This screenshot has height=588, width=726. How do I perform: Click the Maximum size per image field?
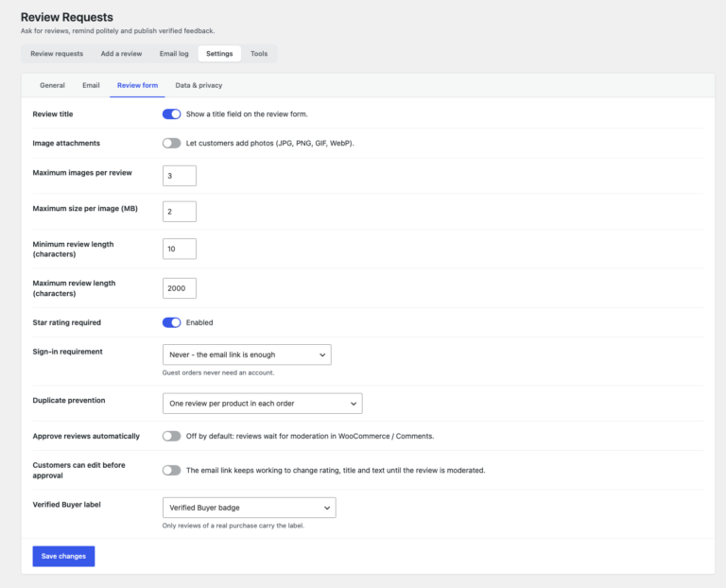pos(180,211)
